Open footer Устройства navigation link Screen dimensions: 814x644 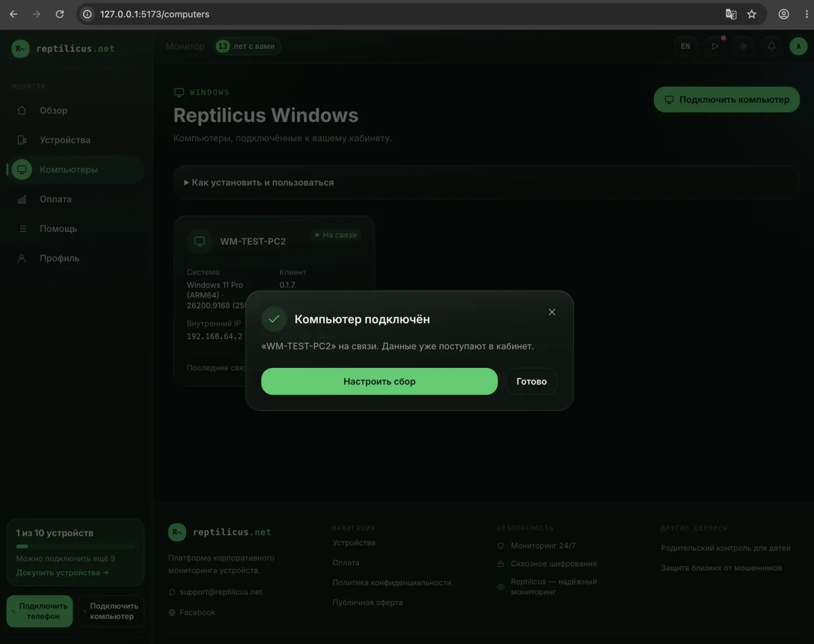tap(354, 543)
